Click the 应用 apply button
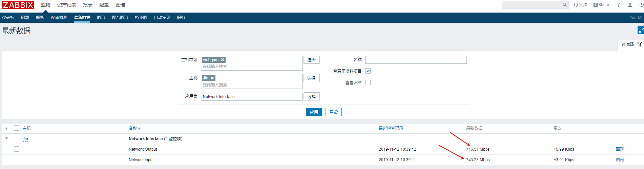This screenshot has height=169, width=644. (x=314, y=112)
